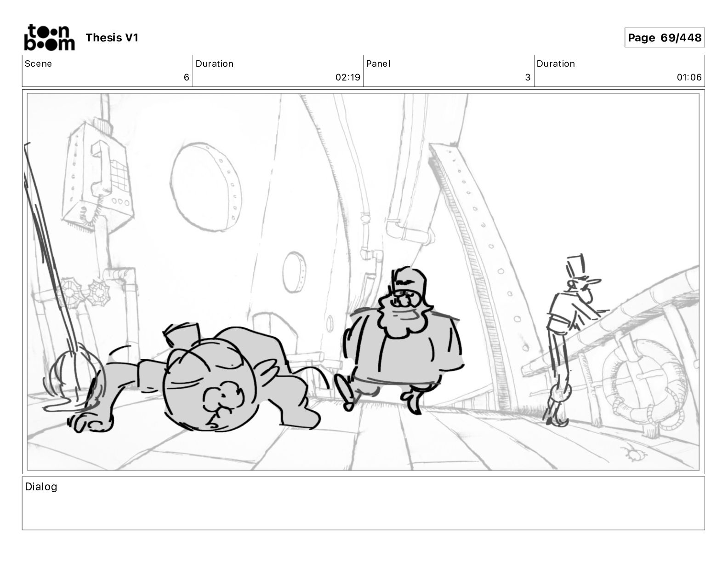Select the 'Thesis V1' title text

click(112, 38)
